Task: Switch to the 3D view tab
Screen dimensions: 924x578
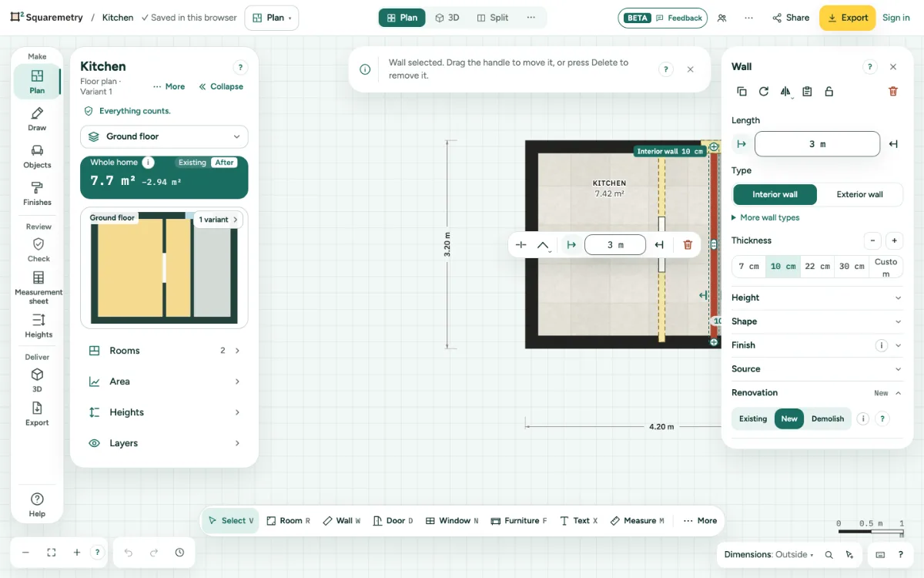Action: [447, 18]
